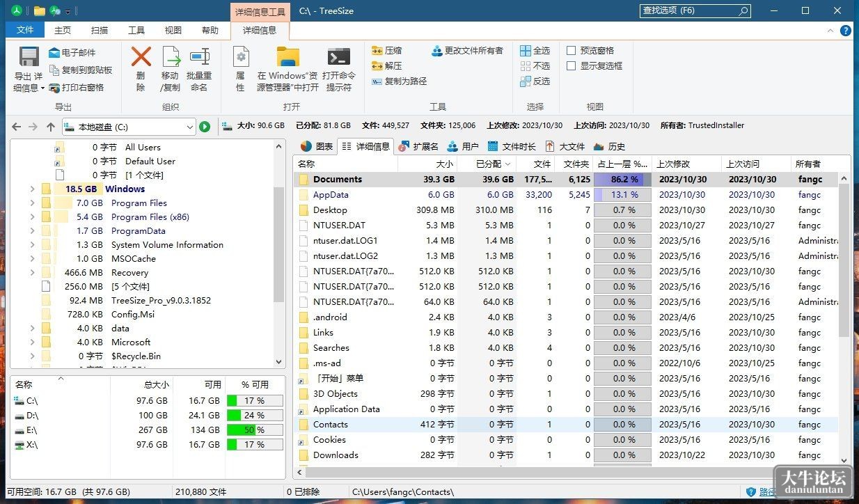Go up one folder level arrow
This screenshot has height=504, width=859.
[x=50, y=127]
